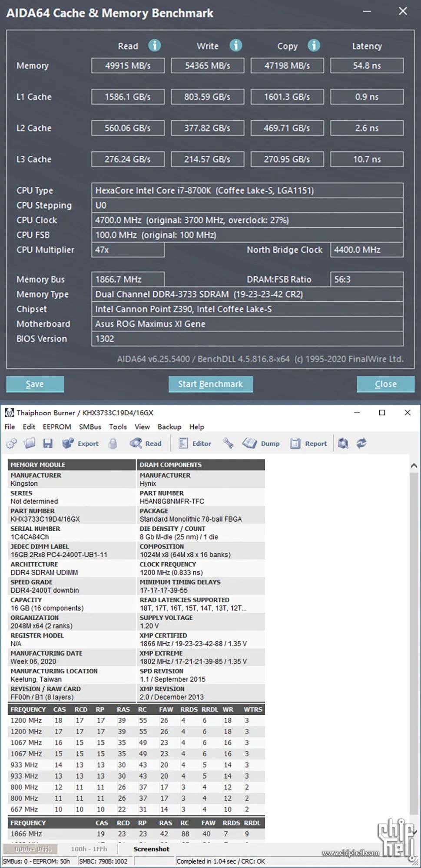This screenshot has height=868, width=421.
Task: Click the gears settings icon in Thaiphoon toolbar
Action: tap(12, 443)
